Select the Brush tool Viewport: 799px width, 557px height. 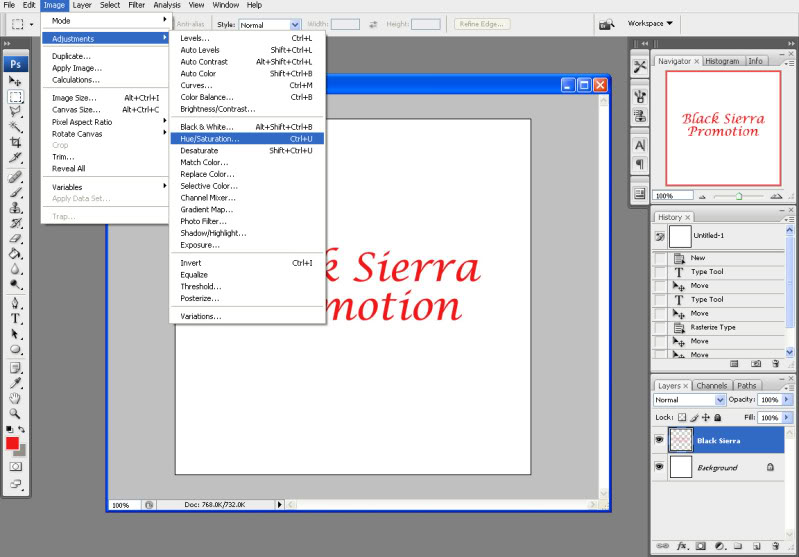click(x=15, y=192)
